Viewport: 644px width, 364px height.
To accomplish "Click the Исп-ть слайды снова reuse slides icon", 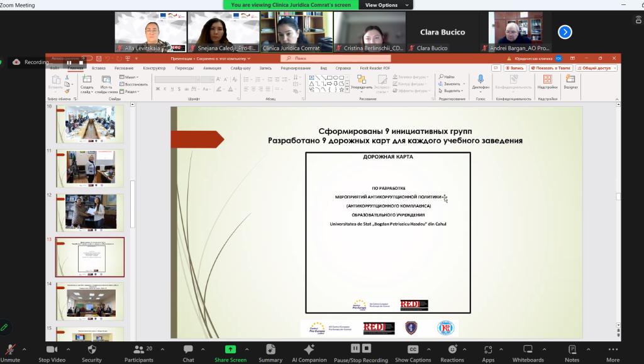I will pyautogui.click(x=106, y=84).
